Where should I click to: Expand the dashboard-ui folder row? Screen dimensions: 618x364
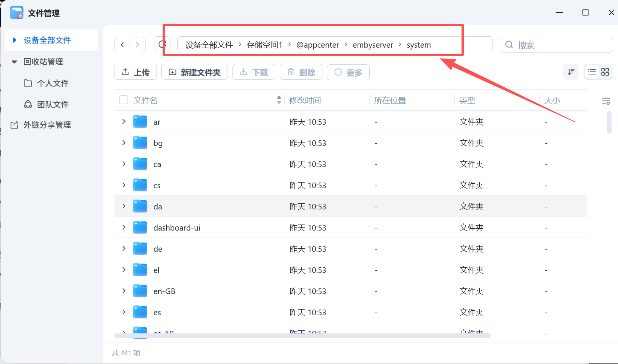[x=124, y=227]
